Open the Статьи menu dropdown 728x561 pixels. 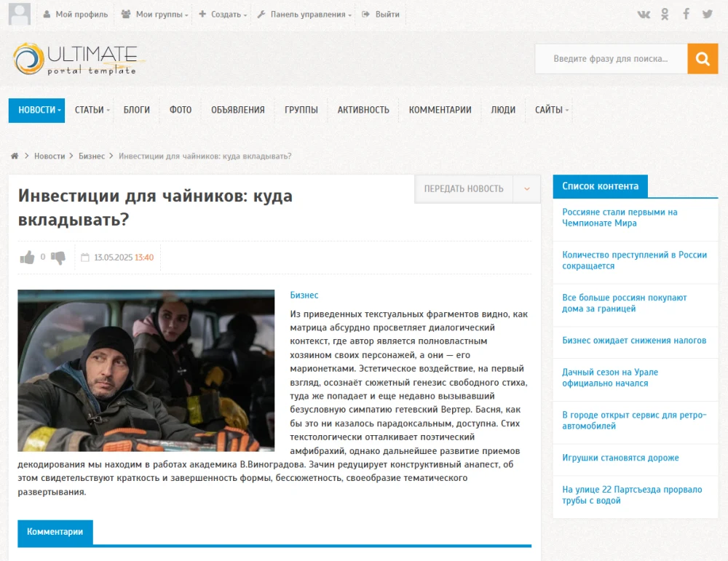pyautogui.click(x=92, y=110)
